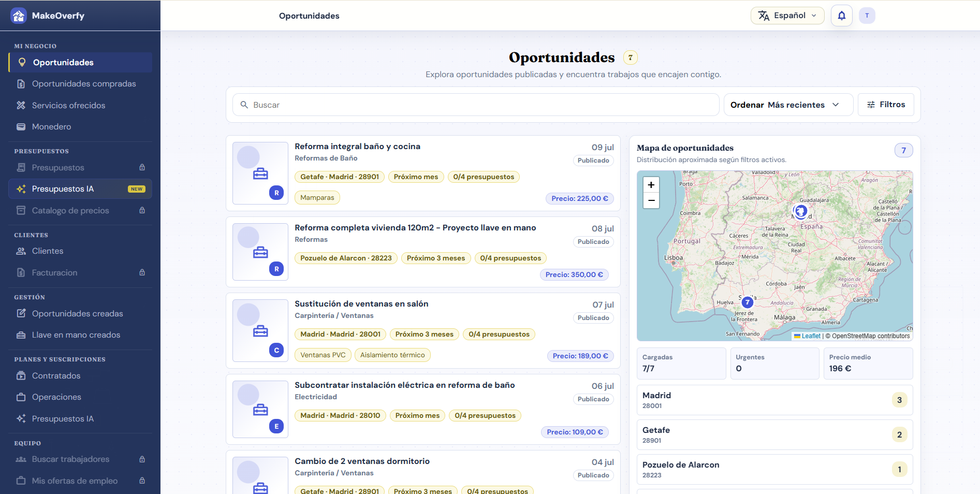Click the MakeOverfy logo icon
Screen dimensions: 980x494
19,16
